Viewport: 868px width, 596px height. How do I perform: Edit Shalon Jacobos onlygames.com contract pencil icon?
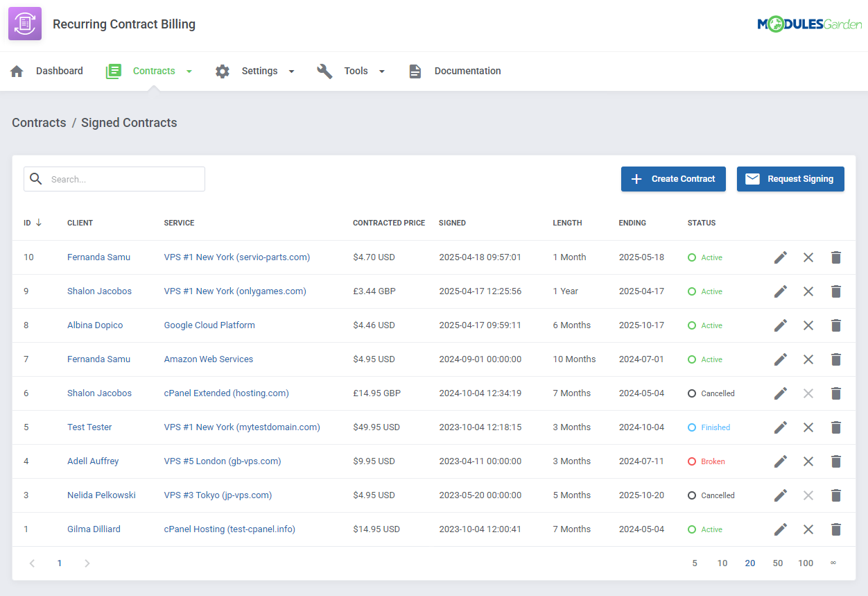781,291
